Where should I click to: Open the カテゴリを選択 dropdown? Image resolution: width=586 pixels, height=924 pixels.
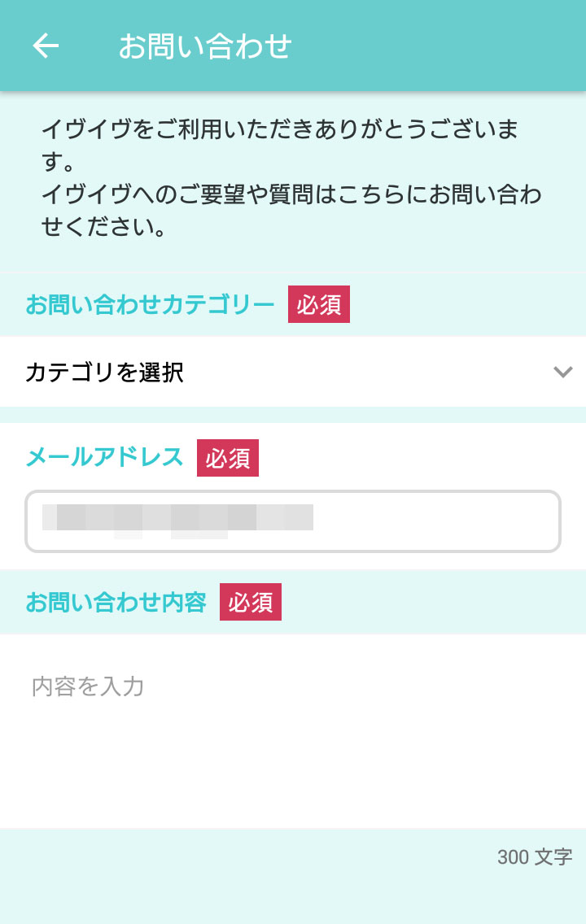(293, 371)
